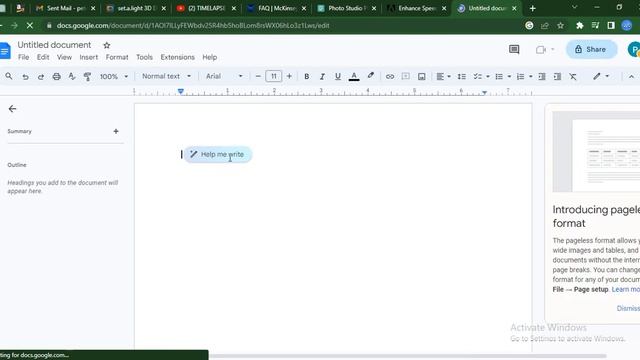Insert a bulleted list
The height and width of the screenshot is (360, 640).
499,76
